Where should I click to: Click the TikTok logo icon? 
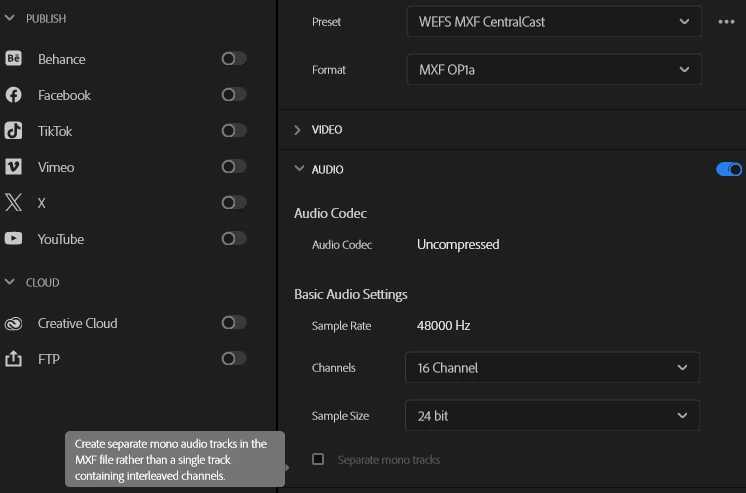tap(14, 131)
